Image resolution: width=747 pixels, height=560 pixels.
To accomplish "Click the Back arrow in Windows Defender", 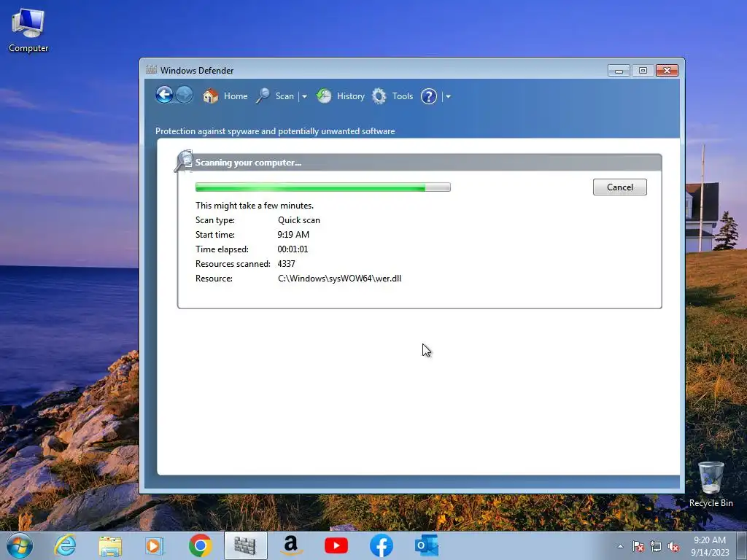I will (164, 95).
